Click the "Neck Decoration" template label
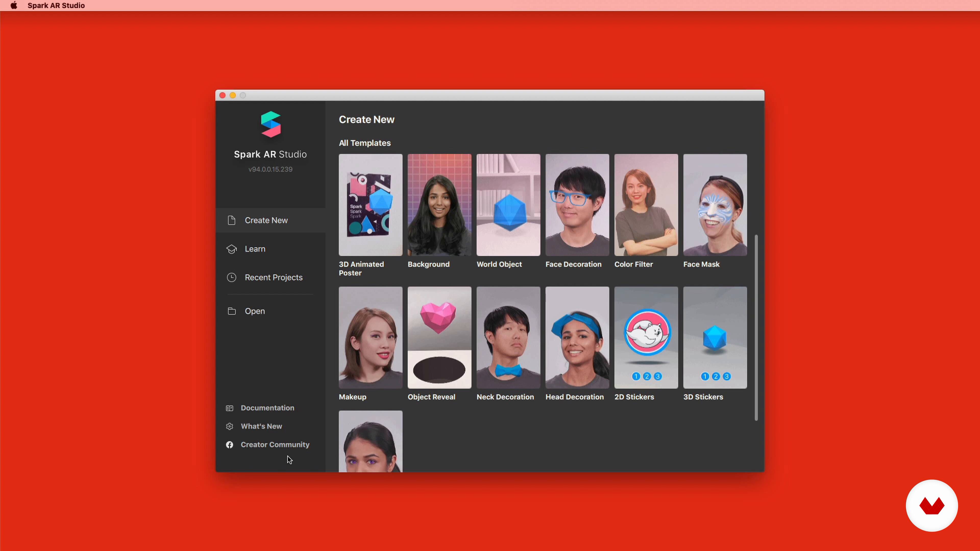This screenshot has height=551, width=980. point(505,397)
